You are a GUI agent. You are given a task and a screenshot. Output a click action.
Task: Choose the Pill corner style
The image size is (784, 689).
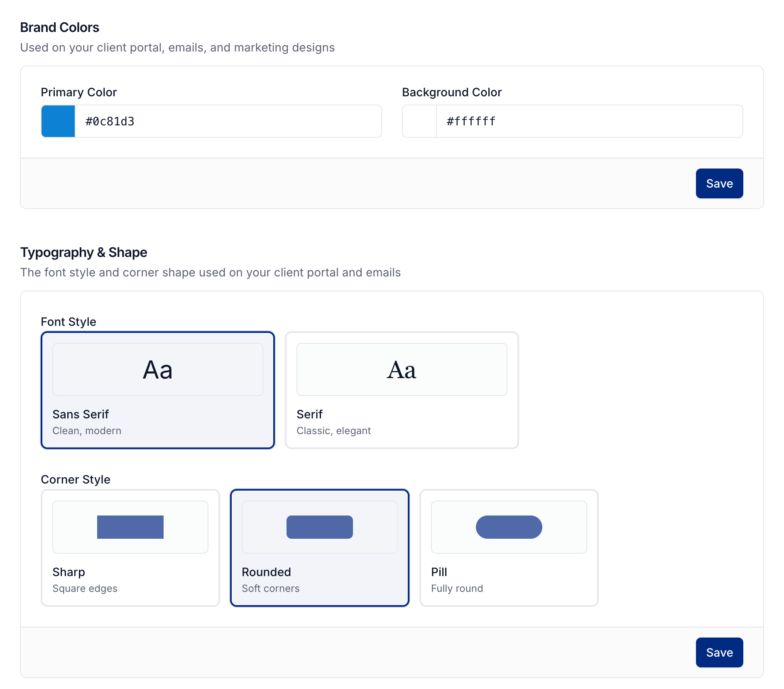click(x=509, y=548)
